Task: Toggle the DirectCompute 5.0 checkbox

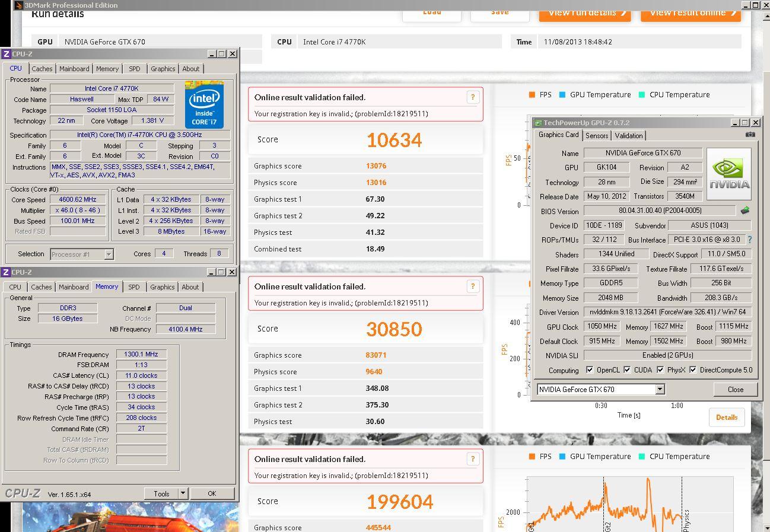Action: click(693, 370)
